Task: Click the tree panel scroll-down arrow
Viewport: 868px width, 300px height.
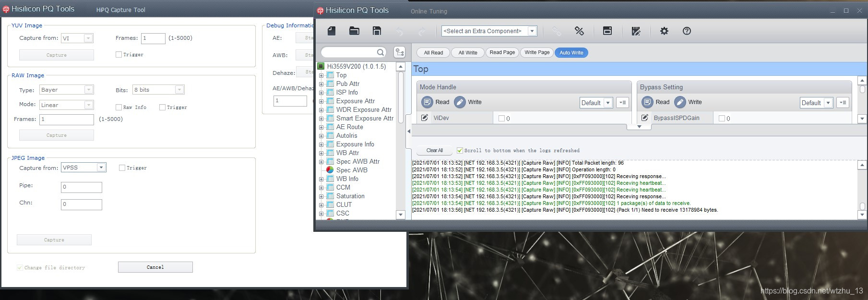Action: 401,215
